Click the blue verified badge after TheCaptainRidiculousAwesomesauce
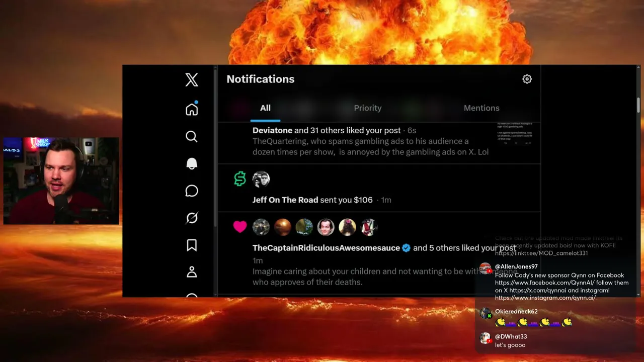Screen dimensions: 644x362 coord(407,248)
